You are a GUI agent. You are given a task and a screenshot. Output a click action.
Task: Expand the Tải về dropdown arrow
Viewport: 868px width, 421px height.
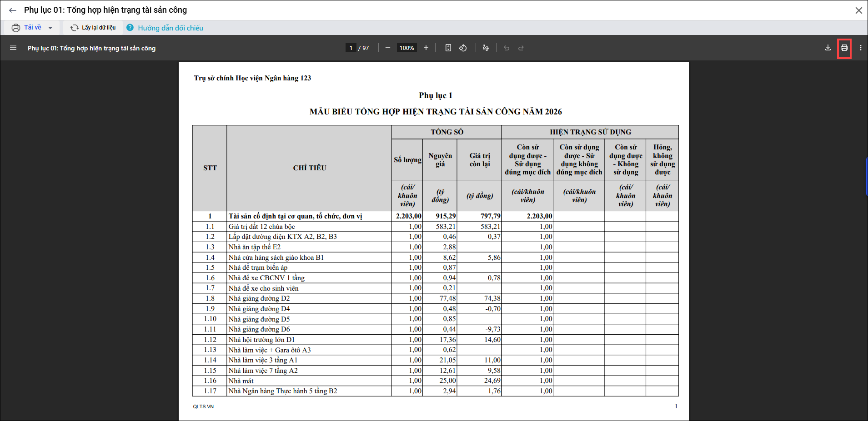point(50,28)
